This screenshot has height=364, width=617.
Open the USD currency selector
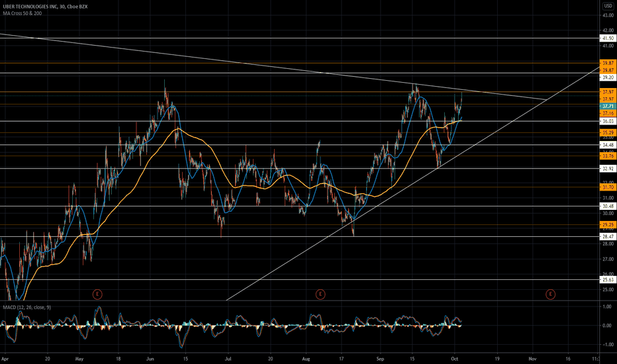(608, 6)
